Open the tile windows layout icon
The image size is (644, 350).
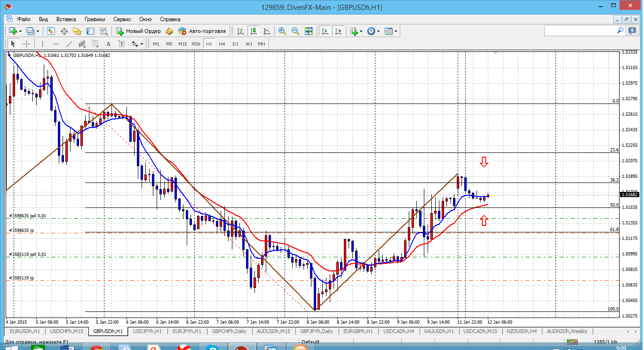[x=309, y=31]
